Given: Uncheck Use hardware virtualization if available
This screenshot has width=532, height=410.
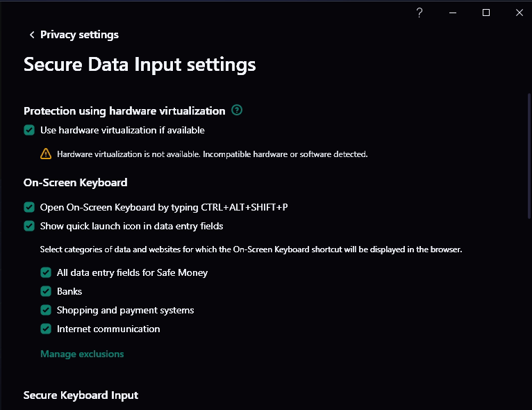Looking at the screenshot, I should click(29, 130).
